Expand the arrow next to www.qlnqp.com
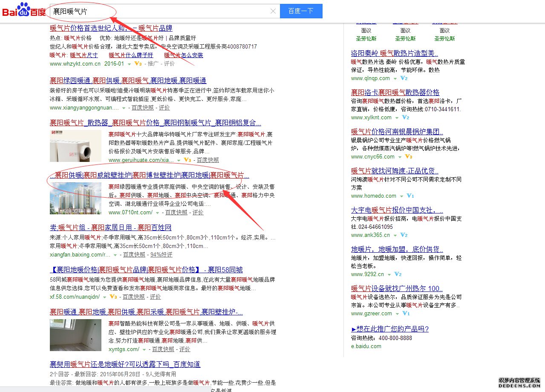Image resolution: width=545 pixels, height=392 pixels. 395,79
